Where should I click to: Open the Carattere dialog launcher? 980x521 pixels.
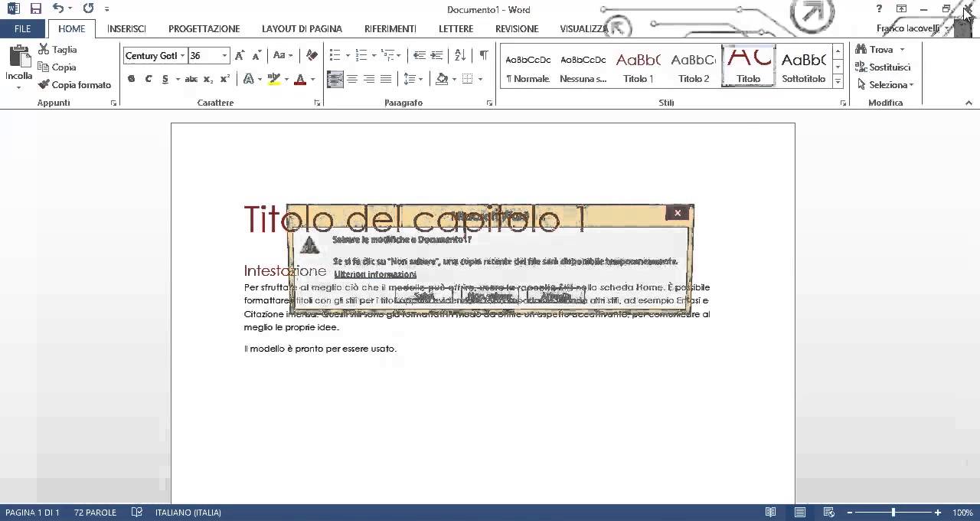pos(317,103)
